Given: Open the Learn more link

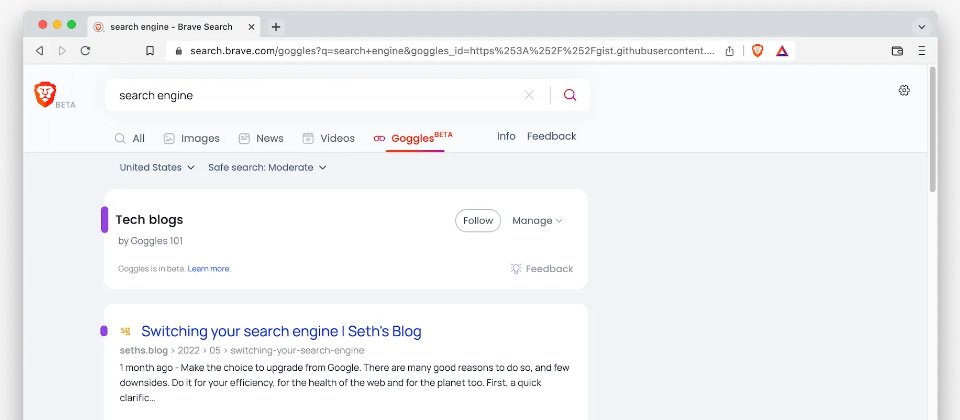Looking at the screenshot, I should 209,269.
